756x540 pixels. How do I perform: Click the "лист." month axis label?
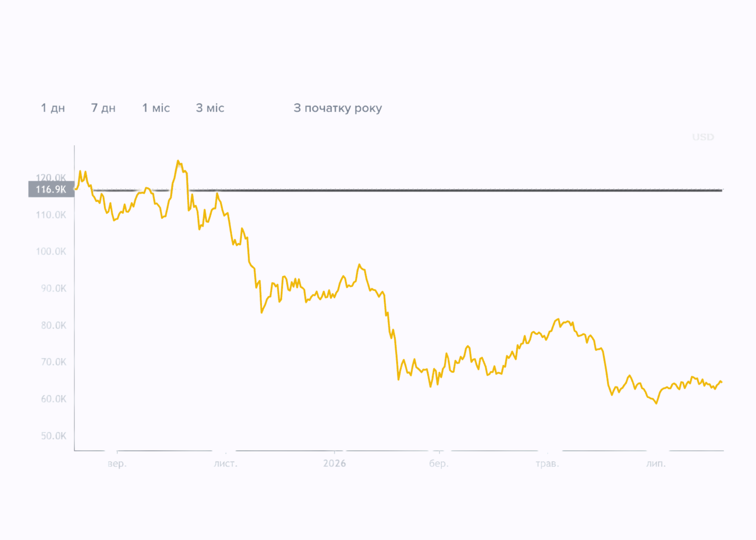(x=226, y=464)
